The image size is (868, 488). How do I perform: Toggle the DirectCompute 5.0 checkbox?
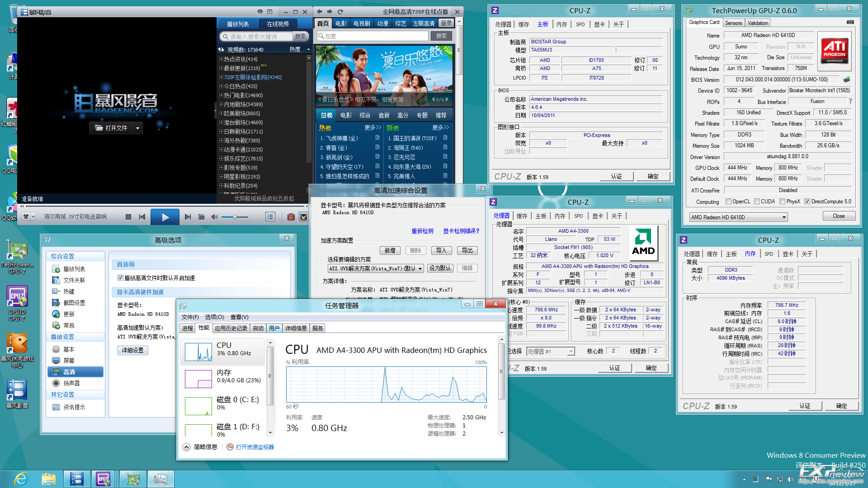point(807,202)
